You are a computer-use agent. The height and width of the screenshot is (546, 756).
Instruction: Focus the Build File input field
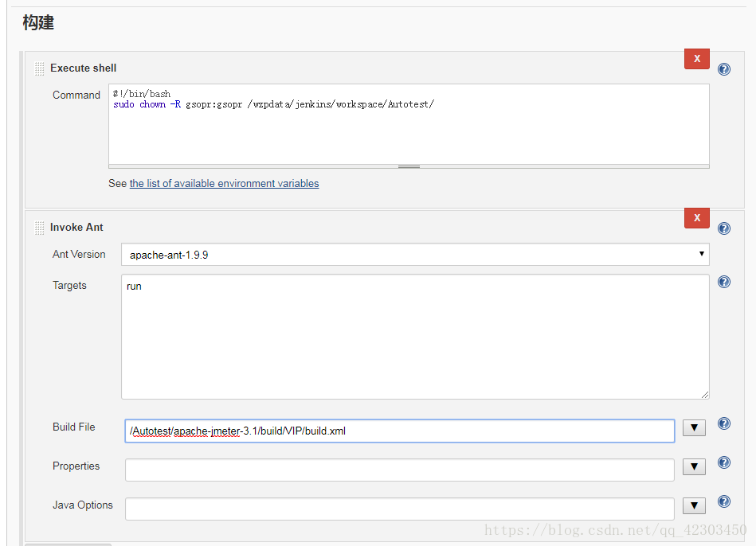tap(400, 431)
